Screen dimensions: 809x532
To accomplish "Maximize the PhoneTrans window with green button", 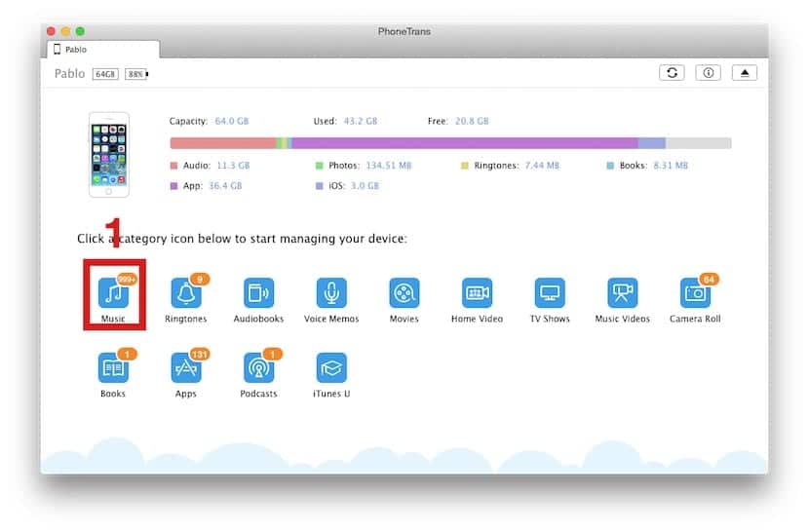I will click(80, 31).
